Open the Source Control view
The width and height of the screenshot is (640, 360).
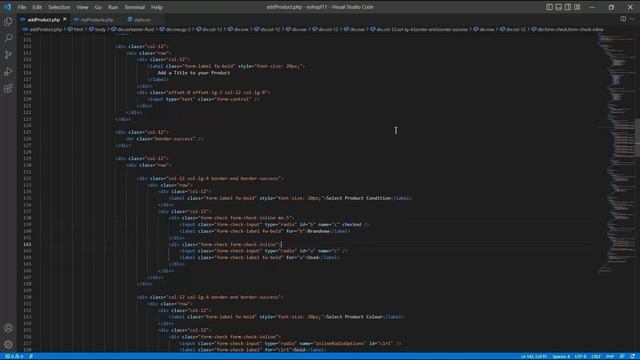[x=8, y=55]
